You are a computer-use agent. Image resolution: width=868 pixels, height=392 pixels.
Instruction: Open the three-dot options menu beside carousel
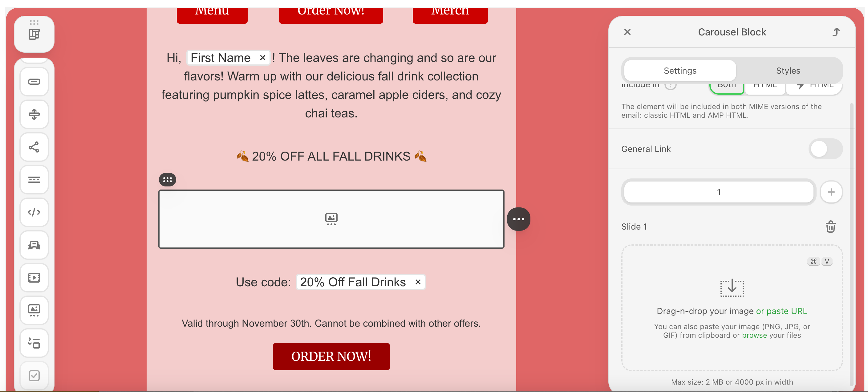tap(518, 219)
